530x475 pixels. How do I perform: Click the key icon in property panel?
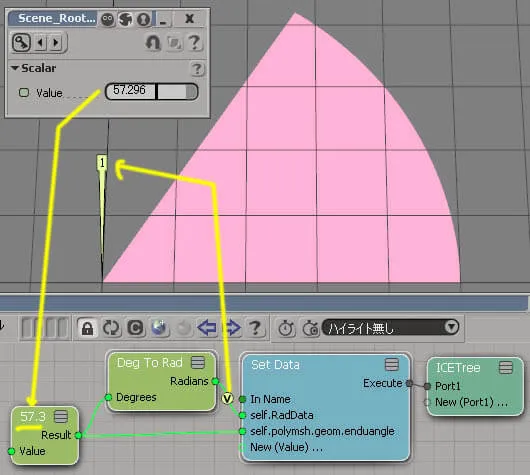click(21, 43)
